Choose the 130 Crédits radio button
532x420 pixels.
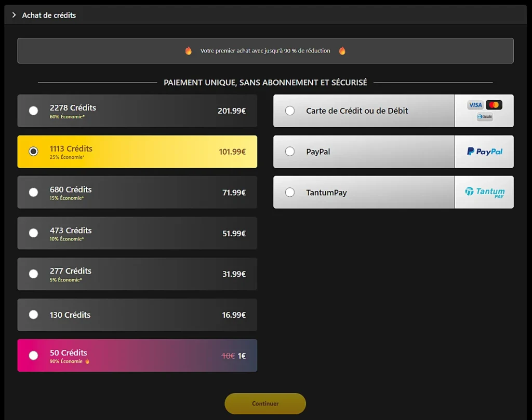click(x=33, y=315)
